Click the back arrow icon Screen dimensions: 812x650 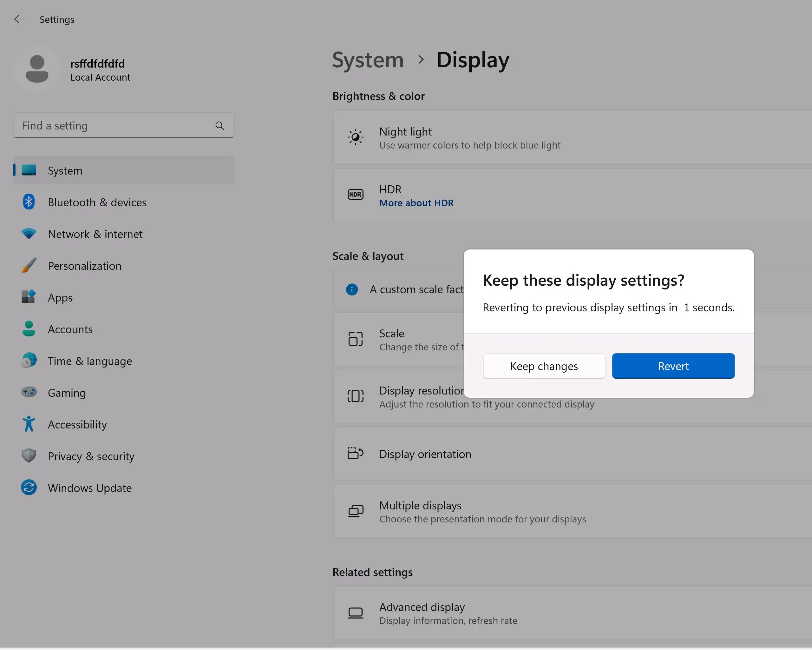(19, 19)
